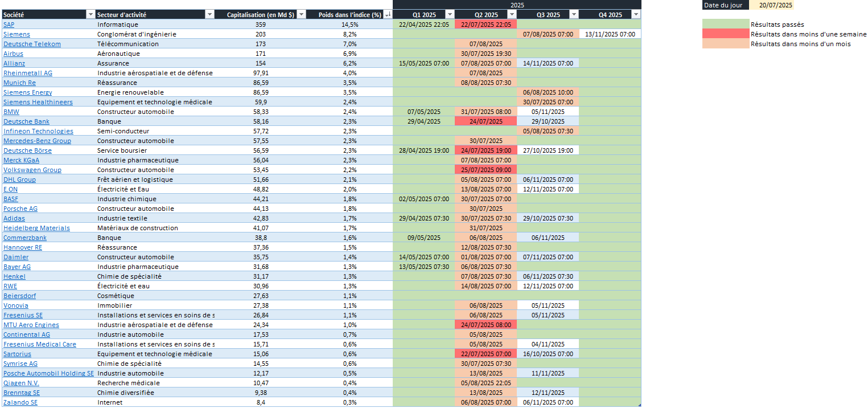
Task: Open the Capitalisation column filter arrow
Action: tap(301, 14)
